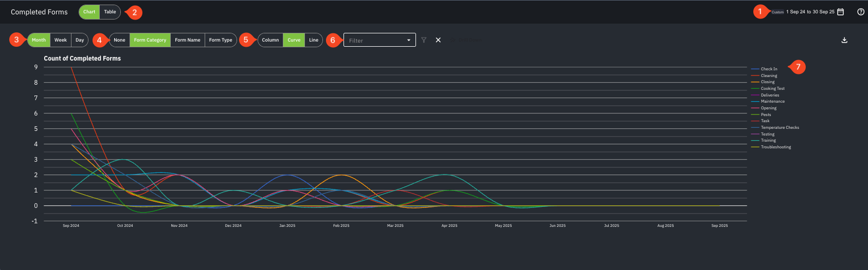Screen dimensions: 868x270
Task: Group series by Form Type
Action: pyautogui.click(x=221, y=40)
